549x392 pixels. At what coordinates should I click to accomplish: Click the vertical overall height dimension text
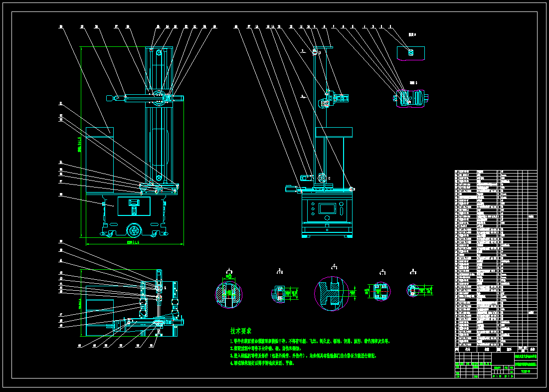pyautogui.click(x=79, y=144)
